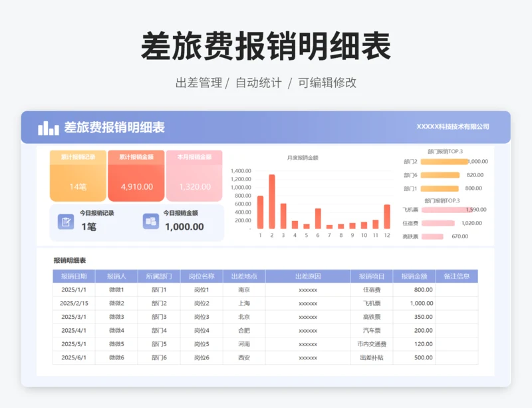Image resolution: width=532 pixels, height=408 pixels.
Task: Click the 微微1 cell
Action: coord(116,290)
